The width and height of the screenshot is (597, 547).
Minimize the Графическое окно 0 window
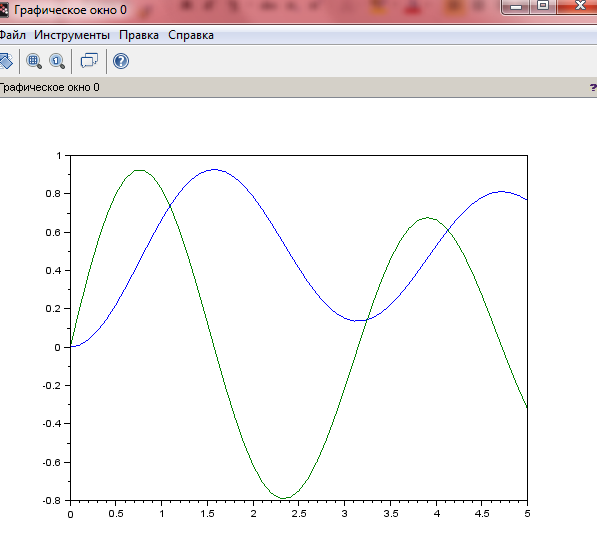tap(516, 6)
